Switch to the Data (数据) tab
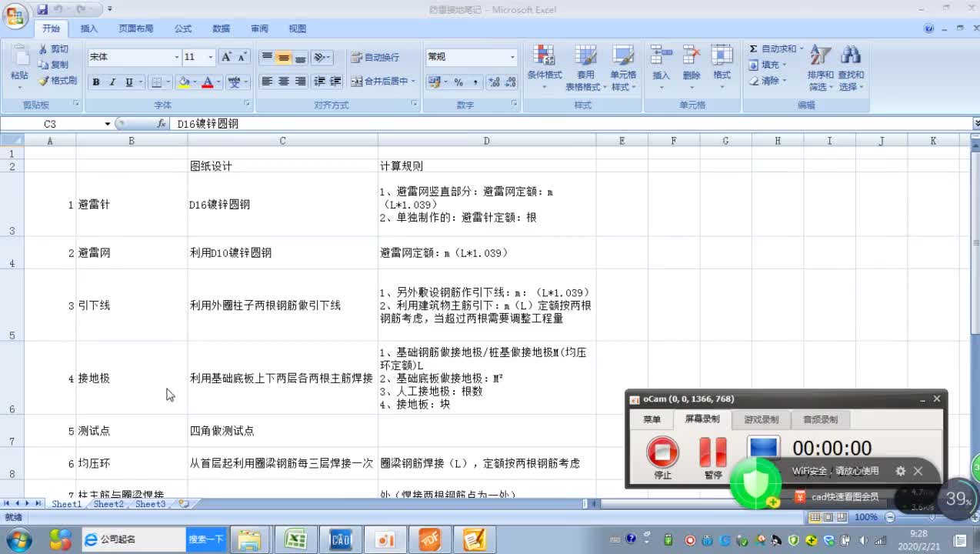Screen dimensions: 980x554 click(x=222, y=28)
